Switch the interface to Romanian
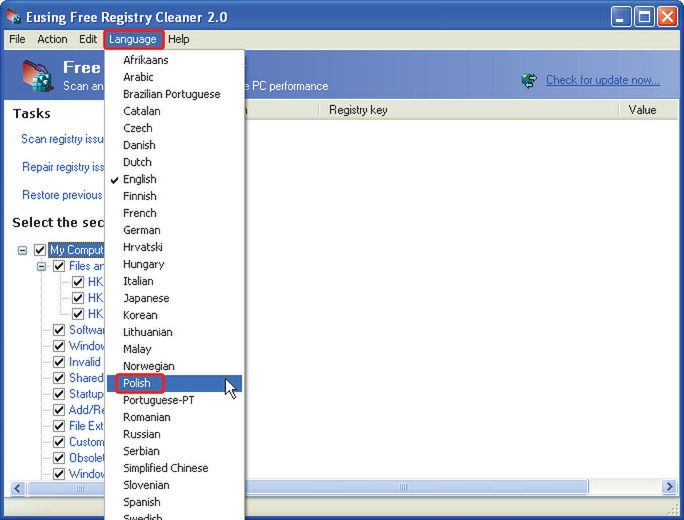The image size is (684, 520). click(174, 417)
